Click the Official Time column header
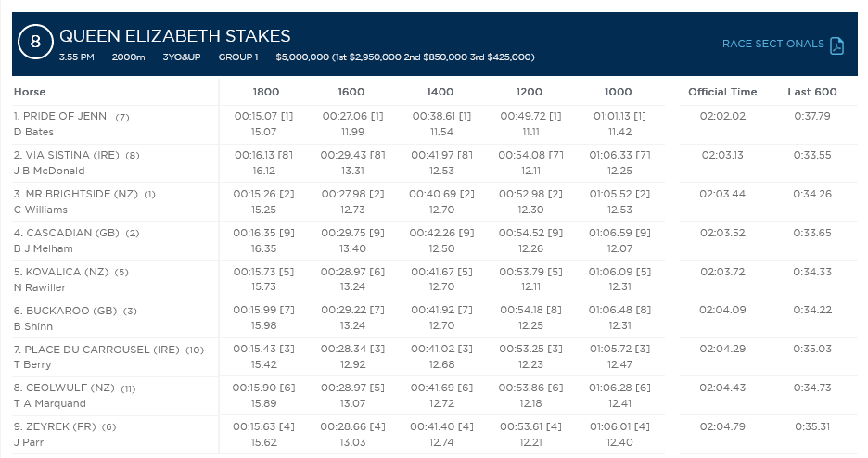 click(x=722, y=92)
